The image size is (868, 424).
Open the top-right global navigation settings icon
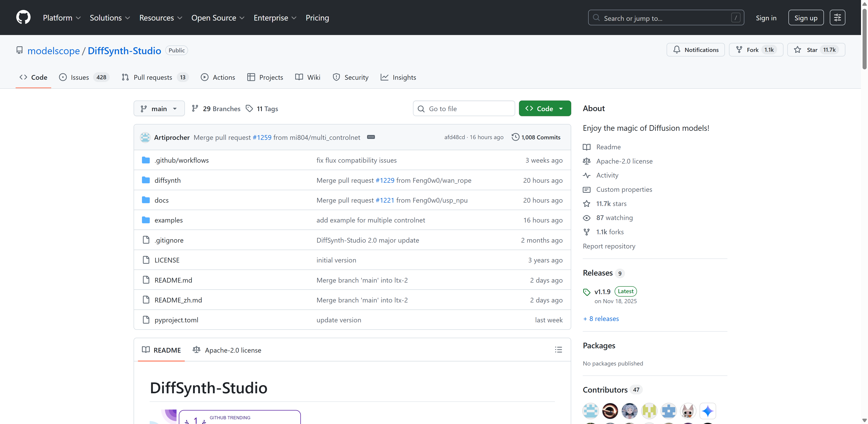pos(837,18)
